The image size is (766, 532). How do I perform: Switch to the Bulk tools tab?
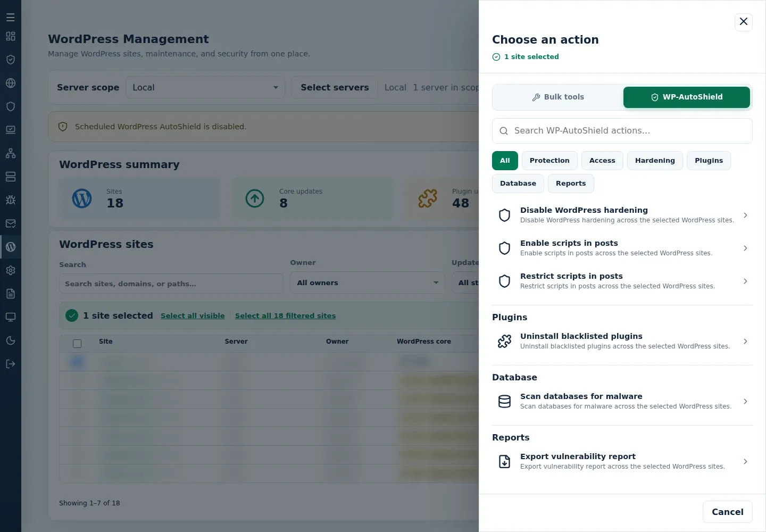point(558,97)
